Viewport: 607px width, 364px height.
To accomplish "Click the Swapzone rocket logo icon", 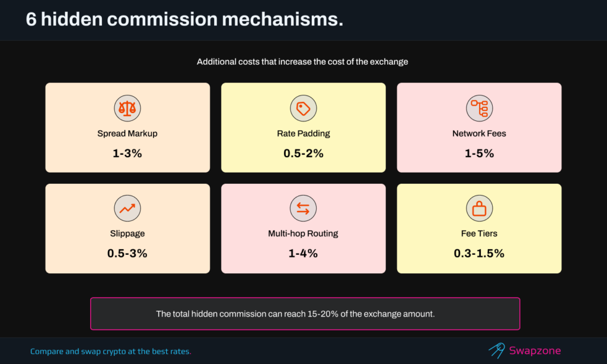I will tap(497, 350).
